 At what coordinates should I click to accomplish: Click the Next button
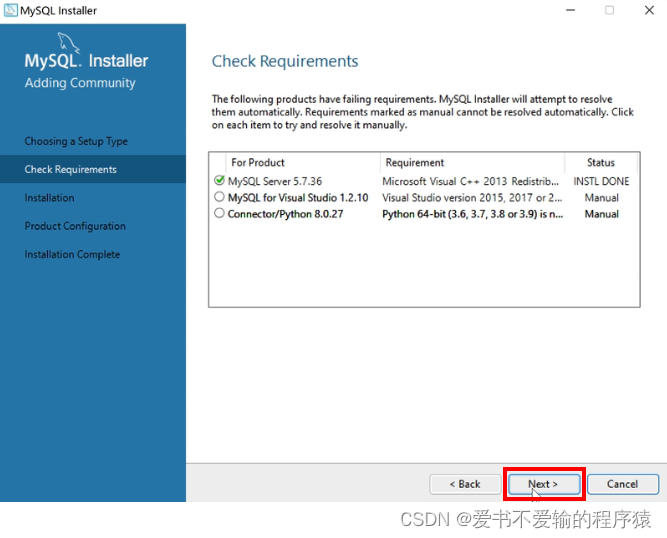coord(544,484)
